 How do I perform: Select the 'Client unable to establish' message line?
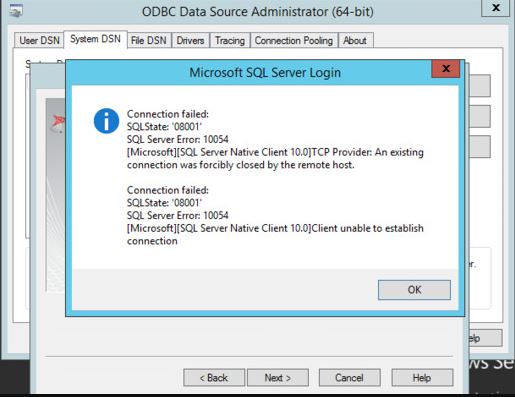[x=275, y=228]
